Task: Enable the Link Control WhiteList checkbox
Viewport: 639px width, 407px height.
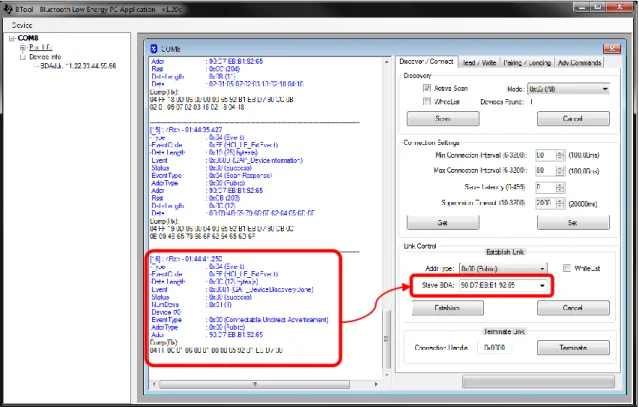Action: coord(566,268)
